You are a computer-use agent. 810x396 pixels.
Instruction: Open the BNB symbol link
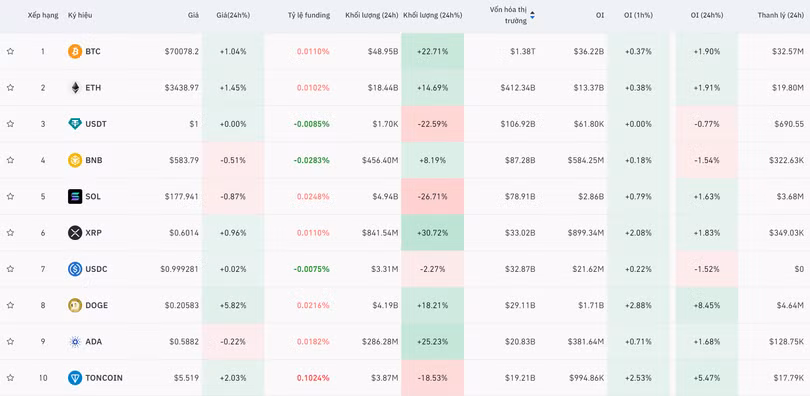pos(94,160)
